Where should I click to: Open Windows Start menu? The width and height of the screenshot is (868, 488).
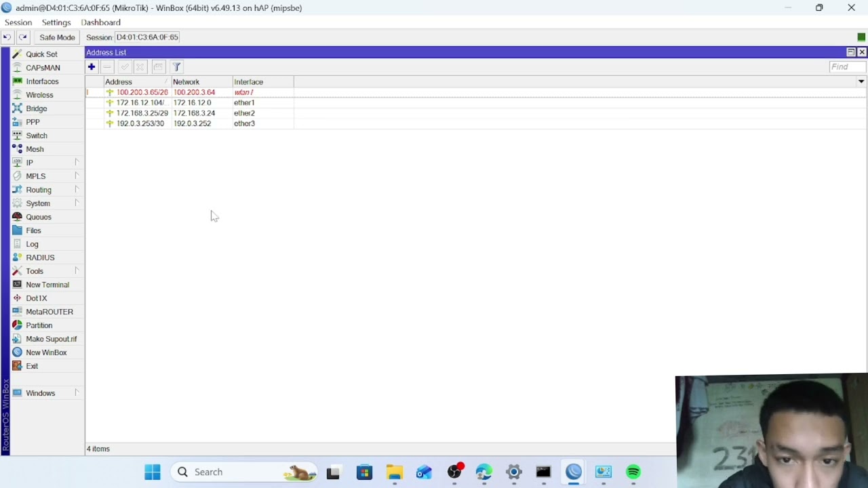pyautogui.click(x=153, y=472)
